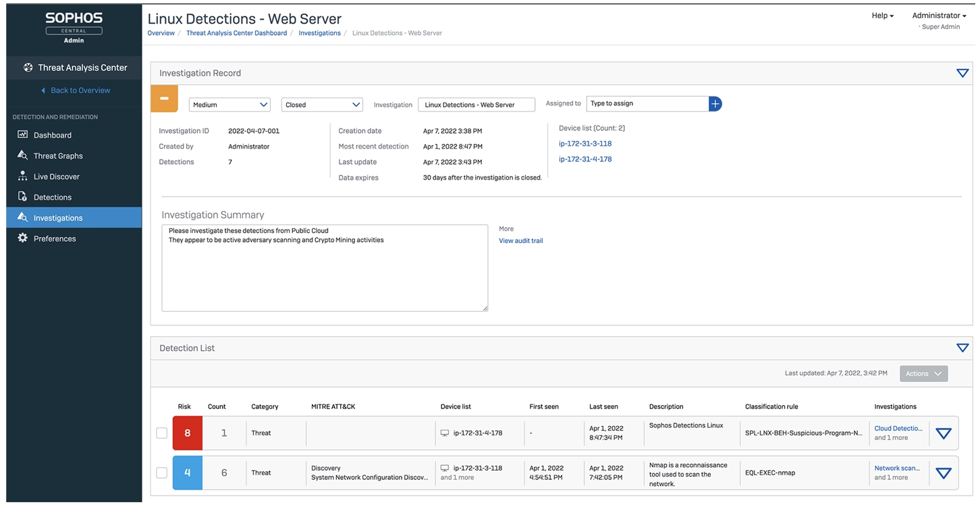
Task: Click the First seen column header
Action: coord(544,407)
